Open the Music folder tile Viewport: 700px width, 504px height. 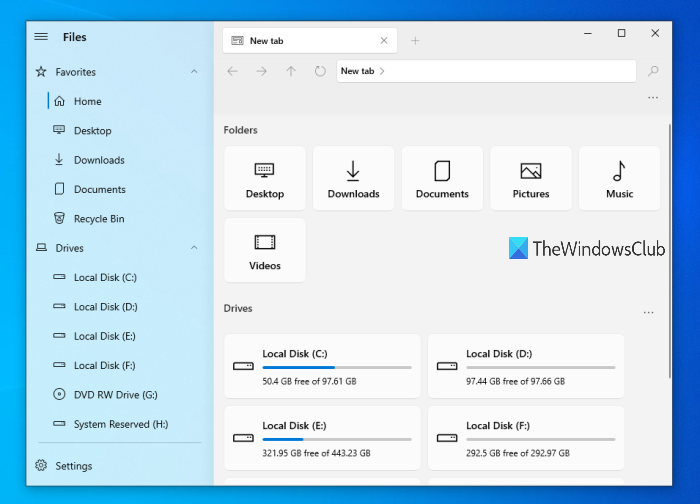pyautogui.click(x=619, y=178)
